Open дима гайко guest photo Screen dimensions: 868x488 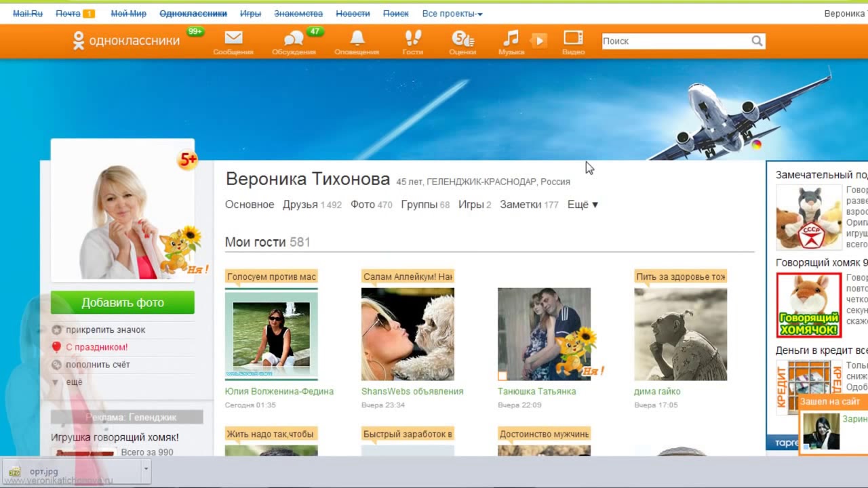(x=680, y=334)
